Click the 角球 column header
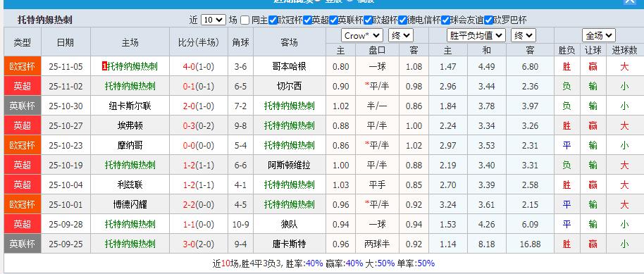644x274 pixels. [x=241, y=42]
